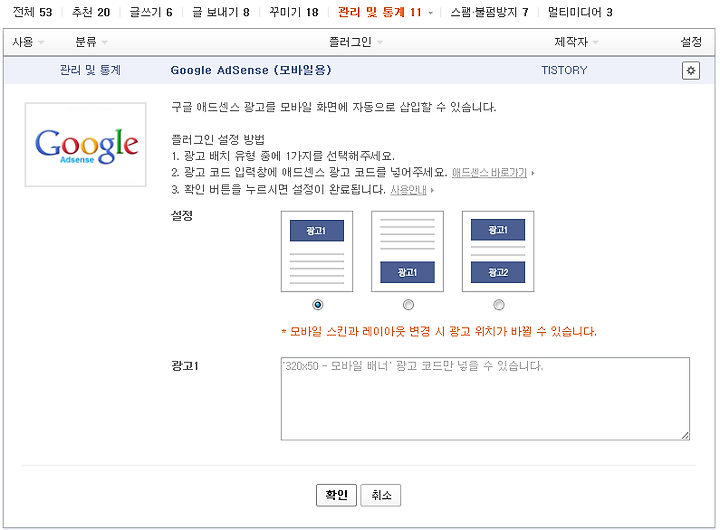Open the 애드센스 바로가기 link
The height and width of the screenshot is (530, 720).
pyautogui.click(x=489, y=173)
